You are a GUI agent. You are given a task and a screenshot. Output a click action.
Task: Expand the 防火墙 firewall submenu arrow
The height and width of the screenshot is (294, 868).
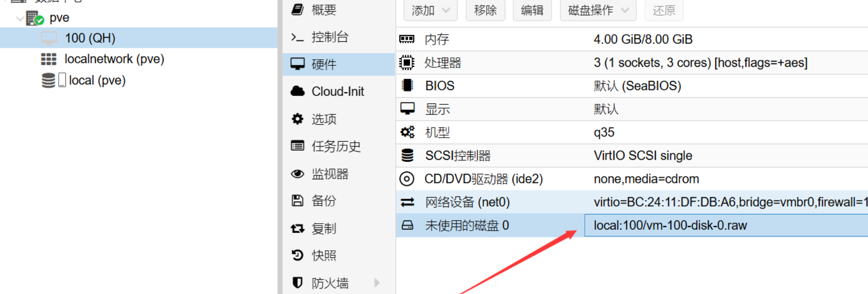pyautogui.click(x=377, y=283)
